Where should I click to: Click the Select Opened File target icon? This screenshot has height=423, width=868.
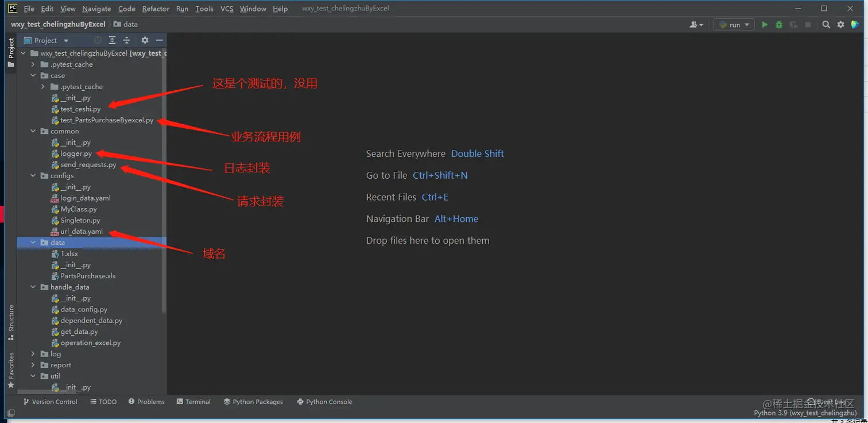[x=98, y=40]
